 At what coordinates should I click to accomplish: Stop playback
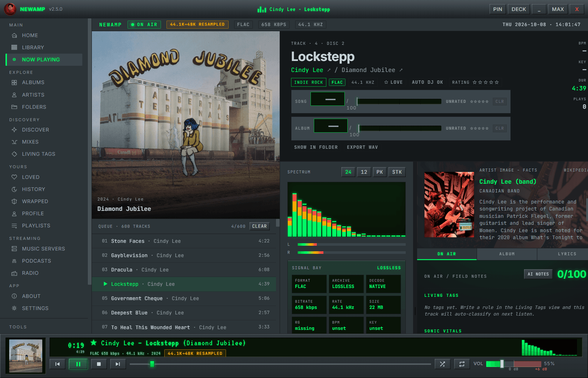coord(99,364)
